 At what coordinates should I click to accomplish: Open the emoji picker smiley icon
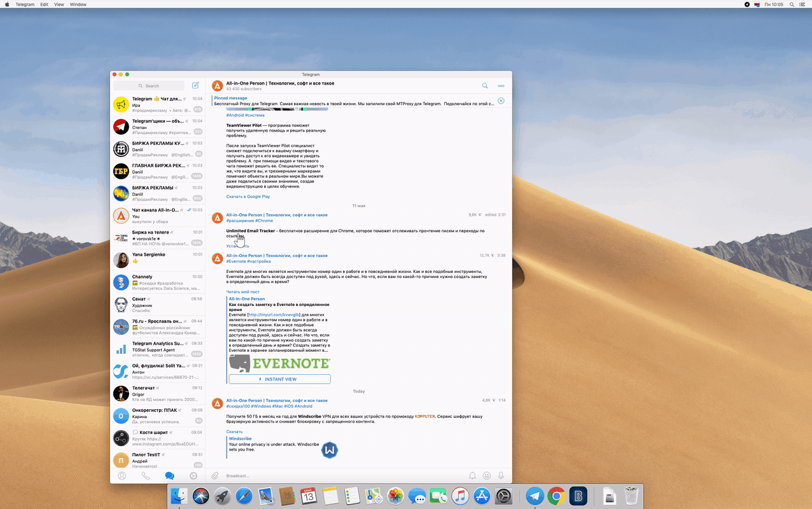(487, 476)
